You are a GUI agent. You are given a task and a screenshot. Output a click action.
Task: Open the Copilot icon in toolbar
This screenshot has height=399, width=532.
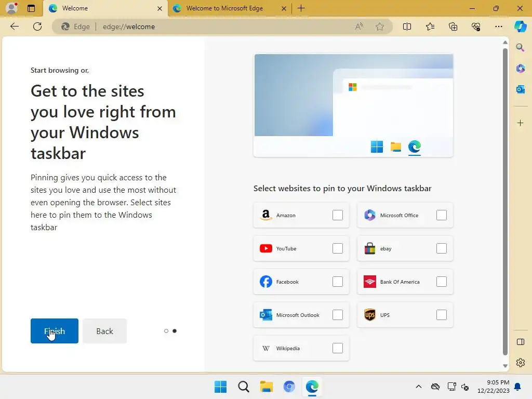pos(520,26)
